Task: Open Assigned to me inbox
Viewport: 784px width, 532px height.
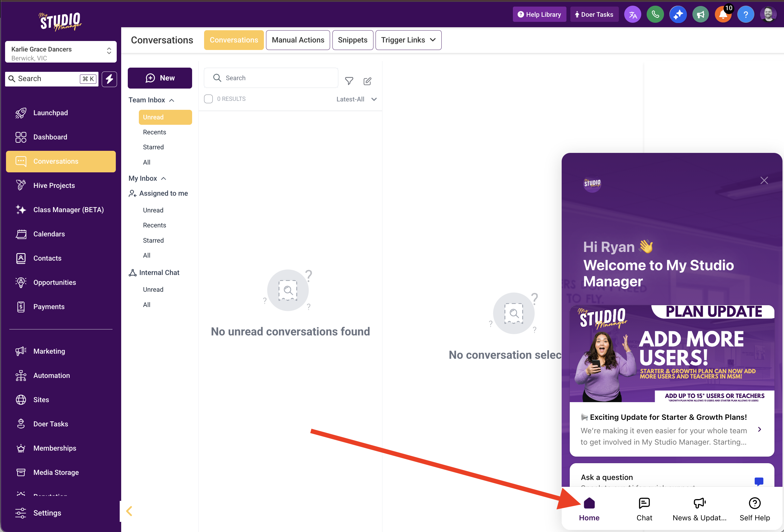Action: pos(158,194)
